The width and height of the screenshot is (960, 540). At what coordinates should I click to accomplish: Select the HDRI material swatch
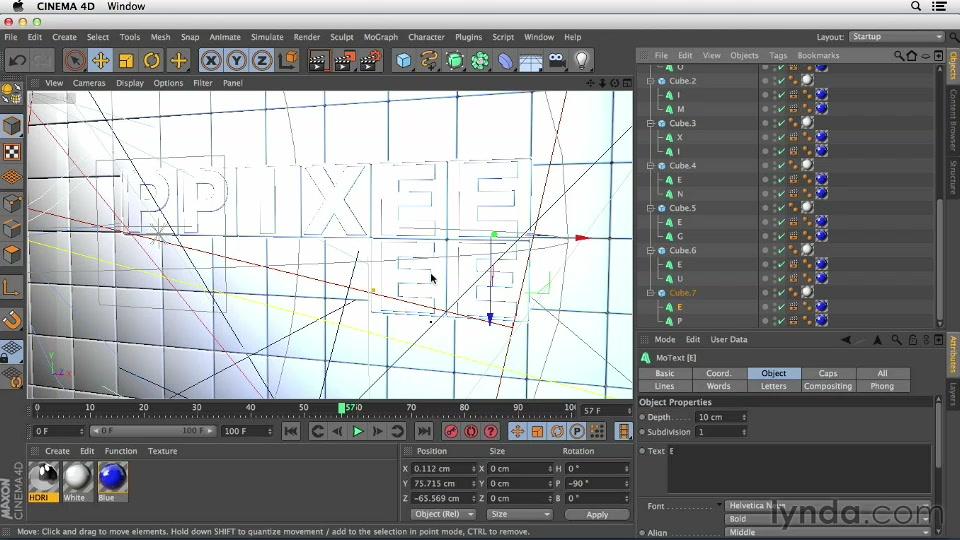tap(43, 482)
